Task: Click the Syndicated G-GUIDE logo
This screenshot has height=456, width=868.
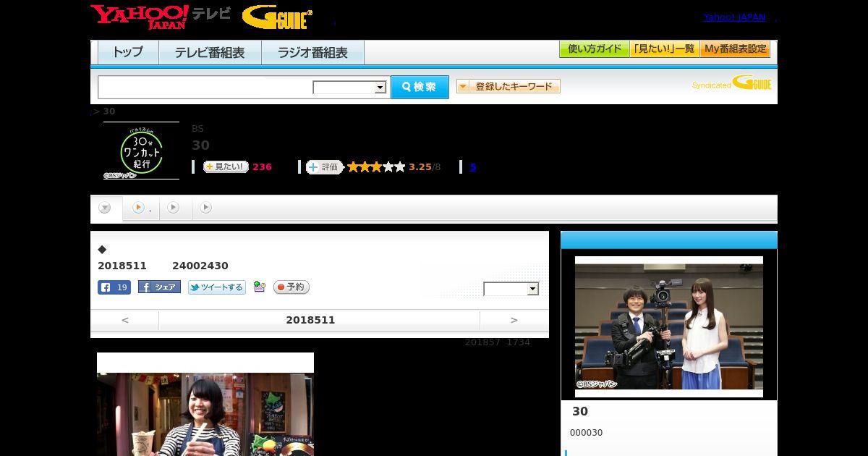Action: click(x=731, y=83)
